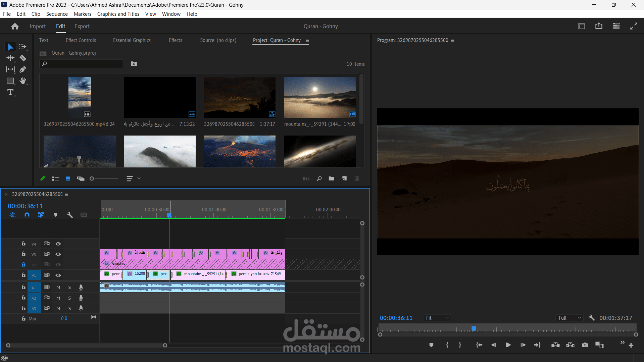This screenshot has width=644, height=362.
Task: Choose the Ripple Edit tool
Action: tap(10, 58)
